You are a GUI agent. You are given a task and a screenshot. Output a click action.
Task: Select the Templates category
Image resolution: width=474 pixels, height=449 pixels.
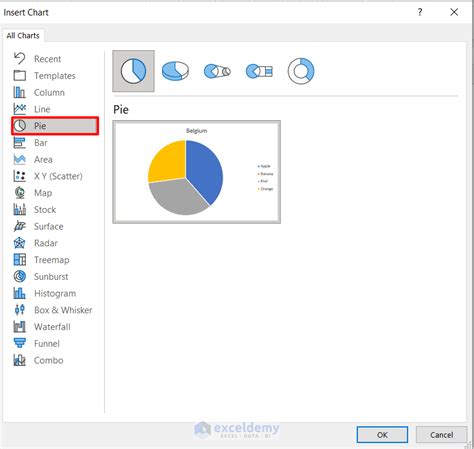click(45, 76)
